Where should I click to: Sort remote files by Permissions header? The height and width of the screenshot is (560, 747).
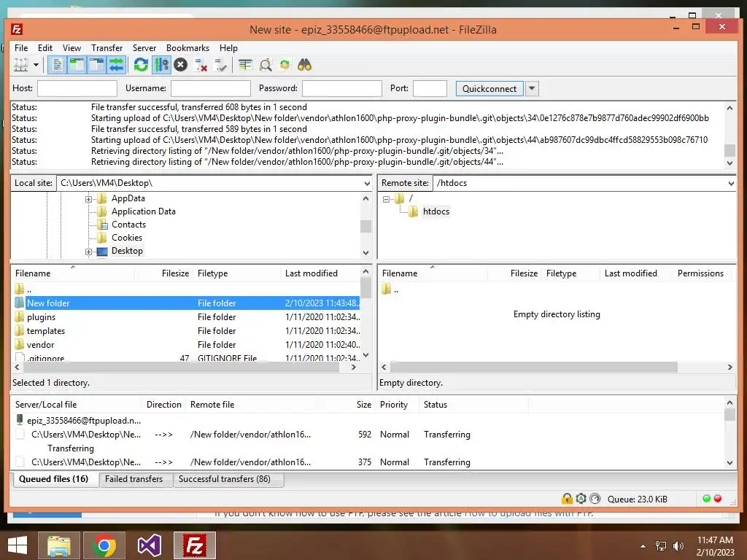tap(700, 273)
